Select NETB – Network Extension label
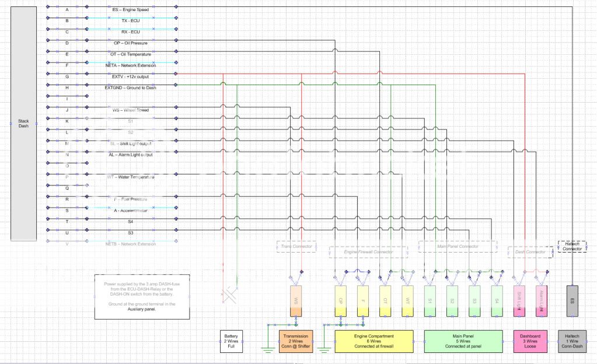597x364 pixels. tap(131, 244)
